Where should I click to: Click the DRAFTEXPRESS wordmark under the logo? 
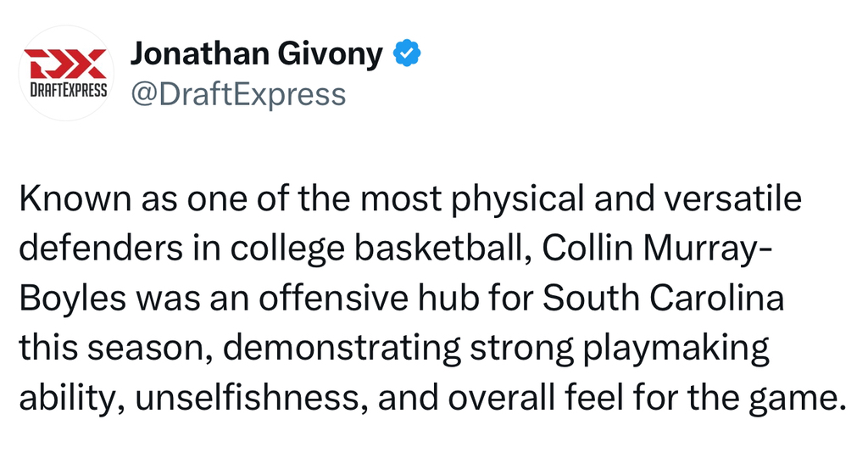point(64,90)
